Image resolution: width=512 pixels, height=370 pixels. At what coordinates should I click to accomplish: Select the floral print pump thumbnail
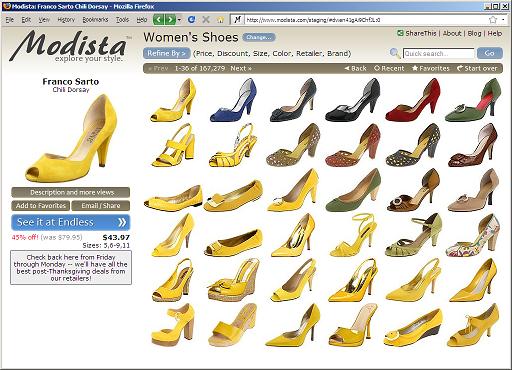(473, 235)
